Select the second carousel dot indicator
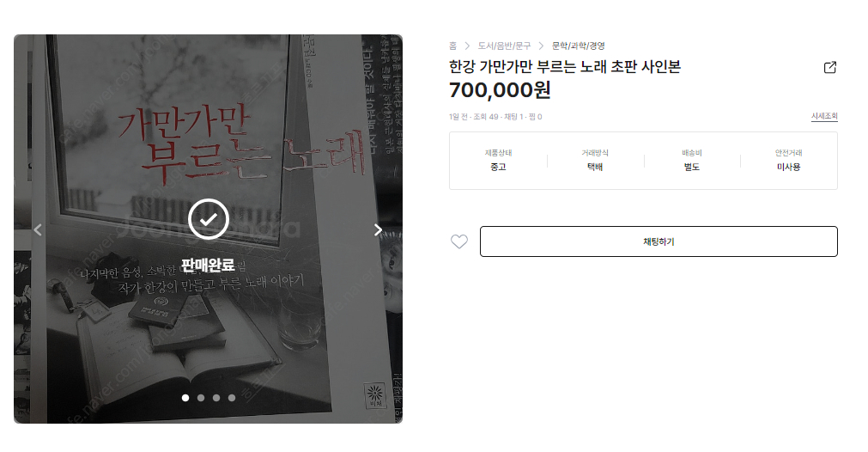Image resolution: width=868 pixels, height=452 pixels. [x=201, y=398]
